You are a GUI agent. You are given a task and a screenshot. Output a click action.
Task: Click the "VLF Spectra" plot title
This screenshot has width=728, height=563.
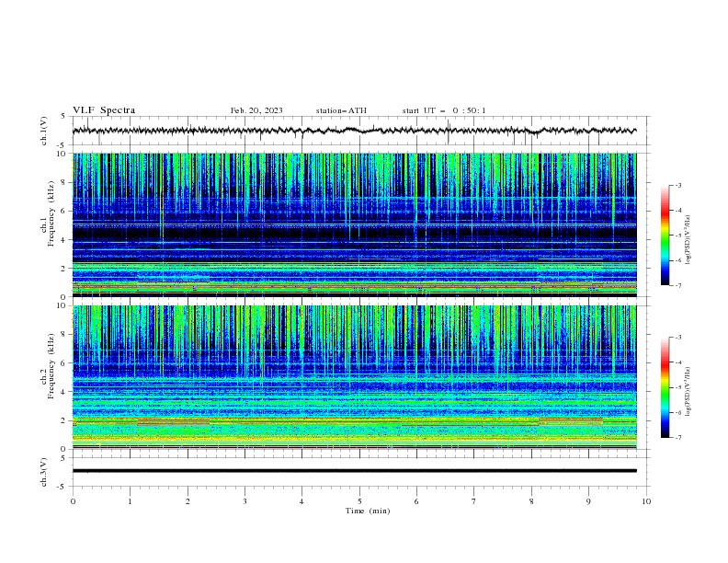(x=104, y=110)
